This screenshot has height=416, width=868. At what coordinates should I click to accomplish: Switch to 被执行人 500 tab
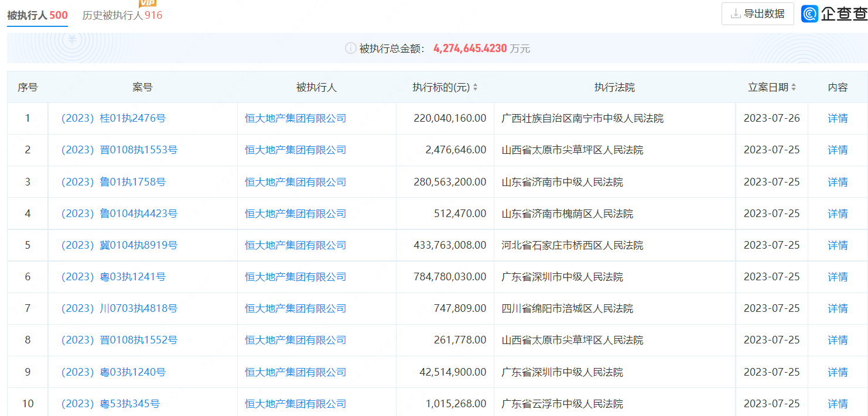click(37, 16)
